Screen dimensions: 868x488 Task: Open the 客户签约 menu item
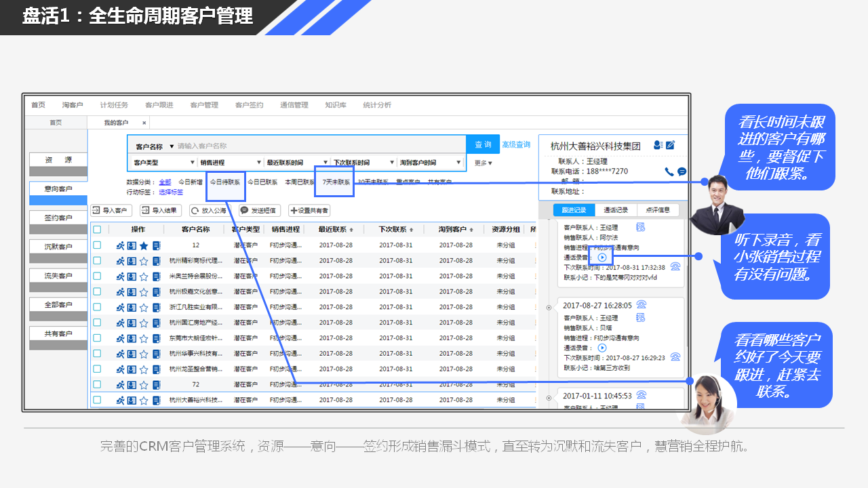(249, 105)
